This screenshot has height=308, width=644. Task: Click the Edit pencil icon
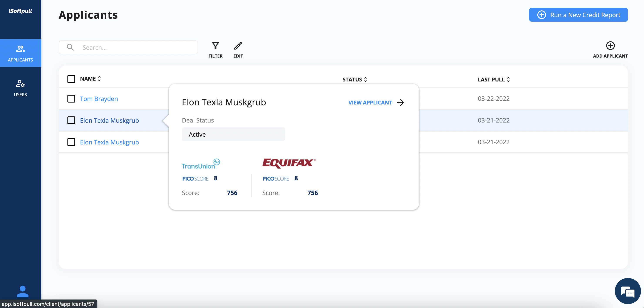(238, 46)
